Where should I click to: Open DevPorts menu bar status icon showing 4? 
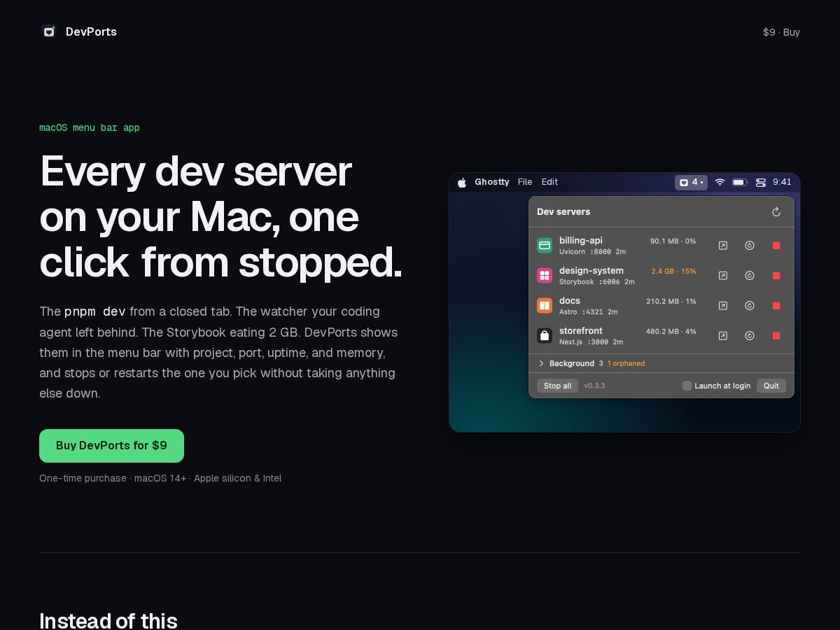[x=691, y=182]
